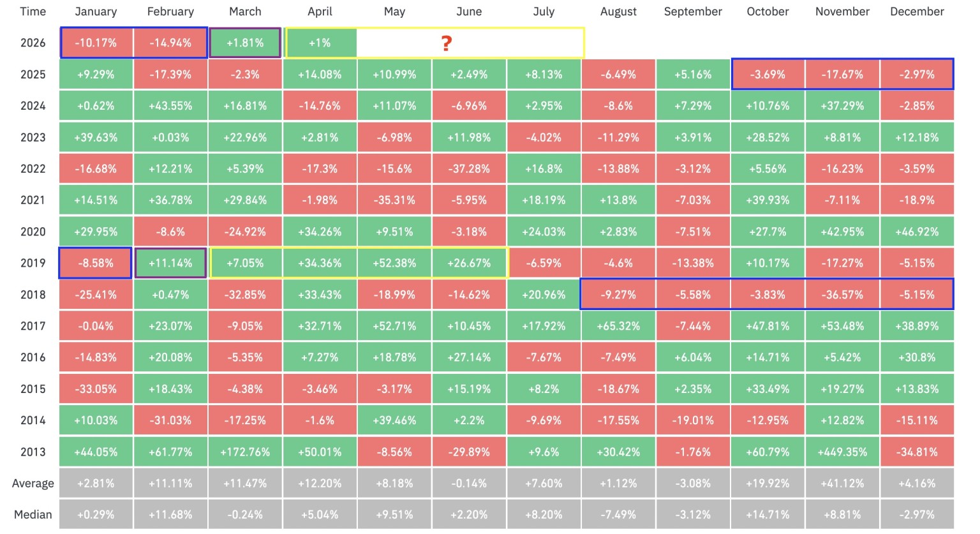Select the January column header

(96, 11)
